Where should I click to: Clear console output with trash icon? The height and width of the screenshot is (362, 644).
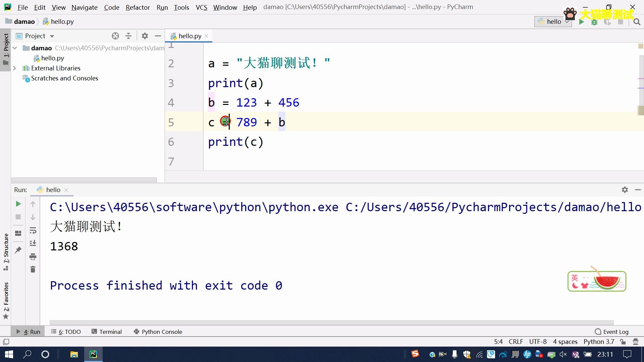coord(33,269)
